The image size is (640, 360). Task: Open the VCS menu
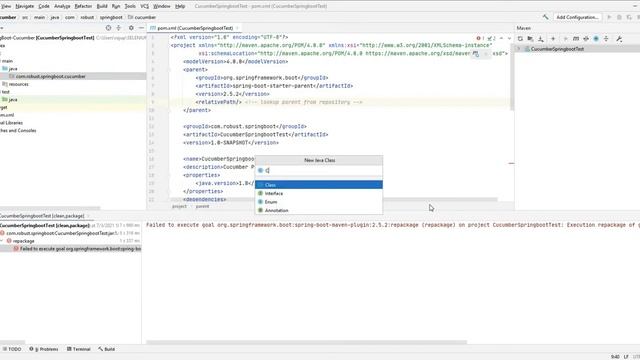144,6
